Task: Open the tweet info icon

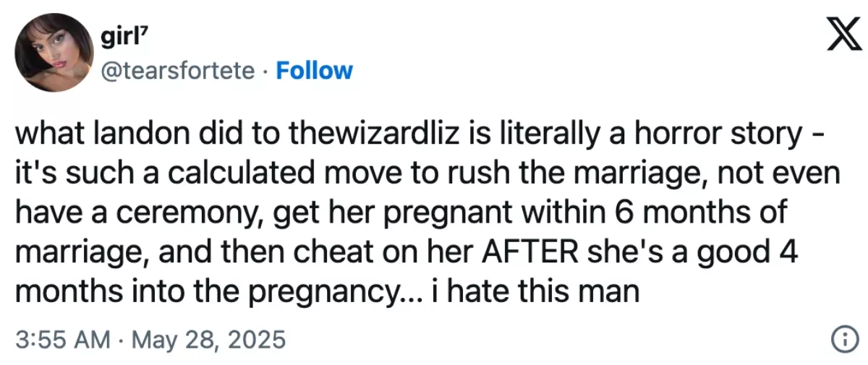Action: point(841,340)
